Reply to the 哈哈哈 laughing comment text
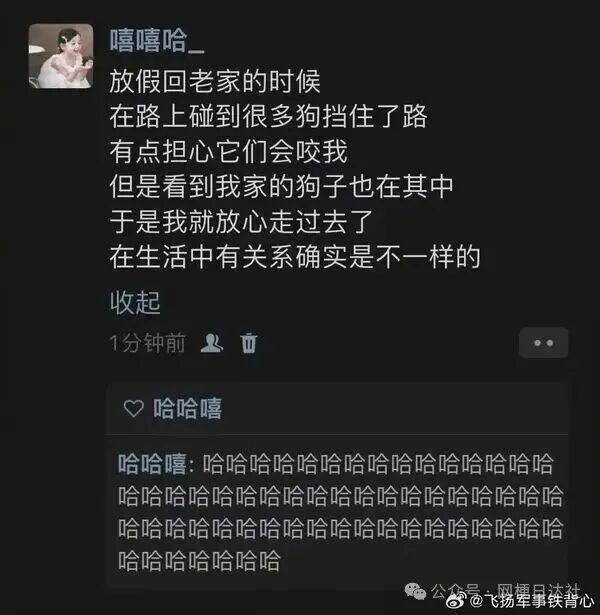 [x=340, y=512]
